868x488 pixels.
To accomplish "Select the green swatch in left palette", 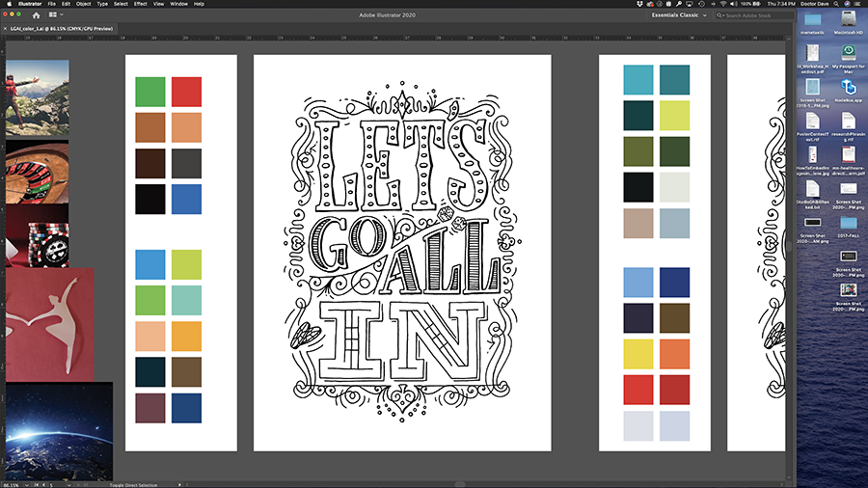I will (150, 92).
